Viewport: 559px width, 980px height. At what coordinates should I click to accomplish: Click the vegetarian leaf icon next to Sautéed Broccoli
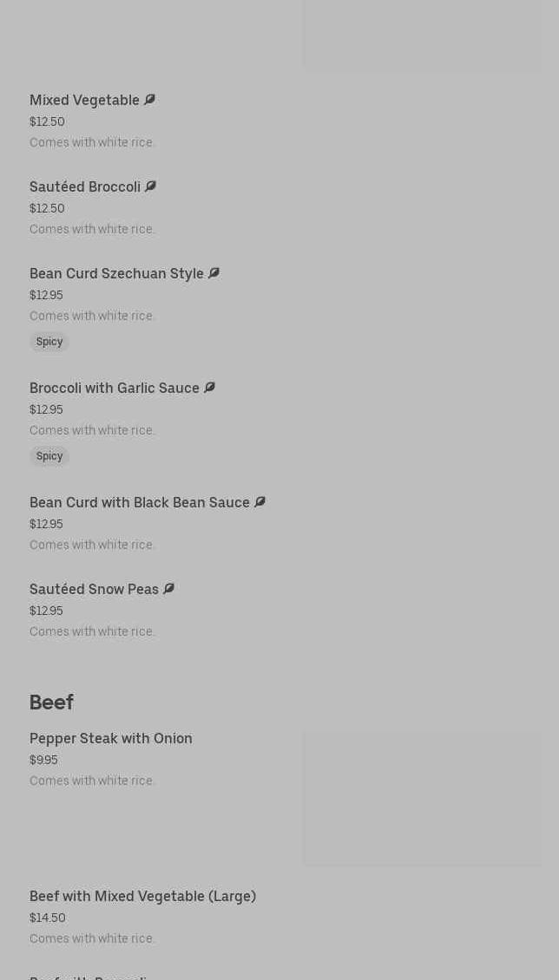[150, 186]
